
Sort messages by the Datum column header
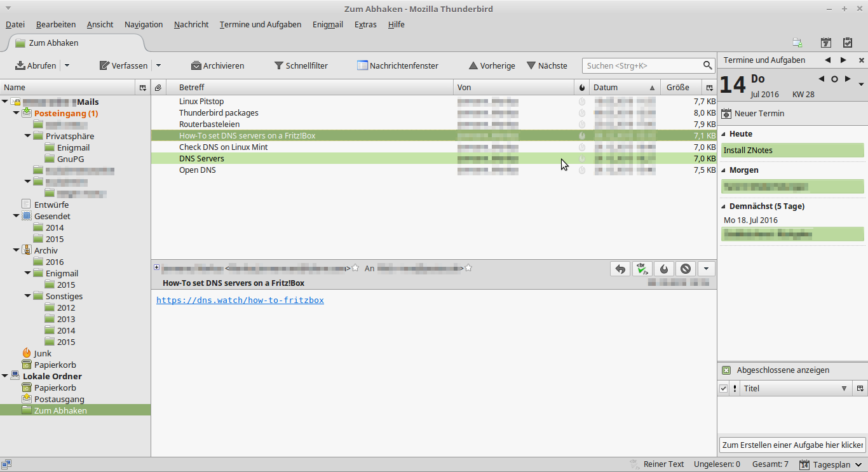624,88
